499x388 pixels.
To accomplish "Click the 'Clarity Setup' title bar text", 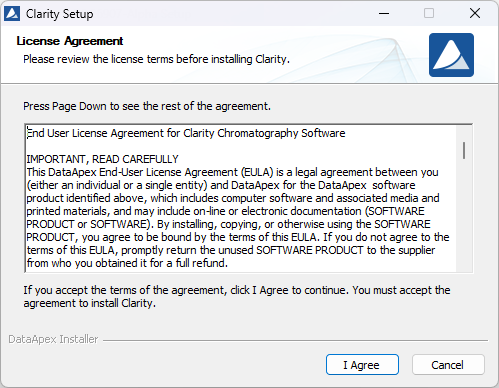I will pos(60,14).
